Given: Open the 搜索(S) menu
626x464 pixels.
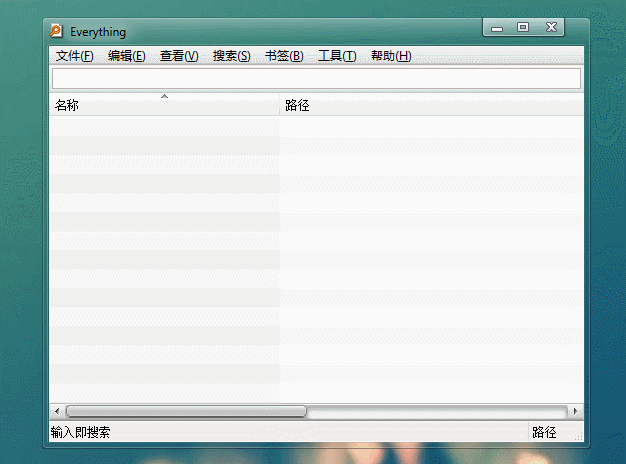Looking at the screenshot, I should point(232,56).
